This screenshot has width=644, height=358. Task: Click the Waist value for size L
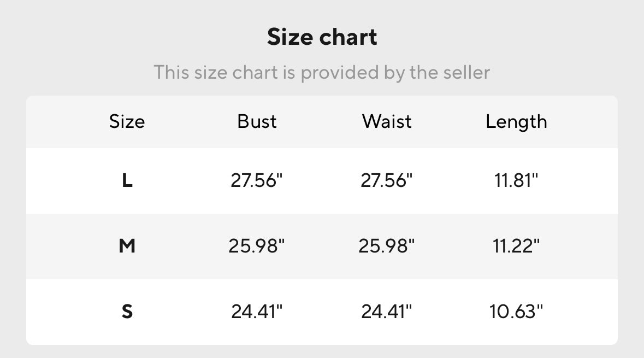[x=387, y=180]
